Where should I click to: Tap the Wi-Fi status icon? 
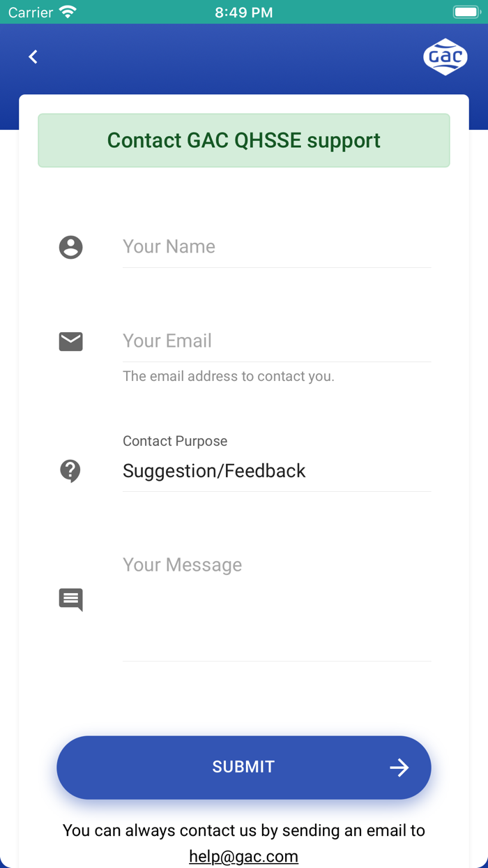pos(68,12)
